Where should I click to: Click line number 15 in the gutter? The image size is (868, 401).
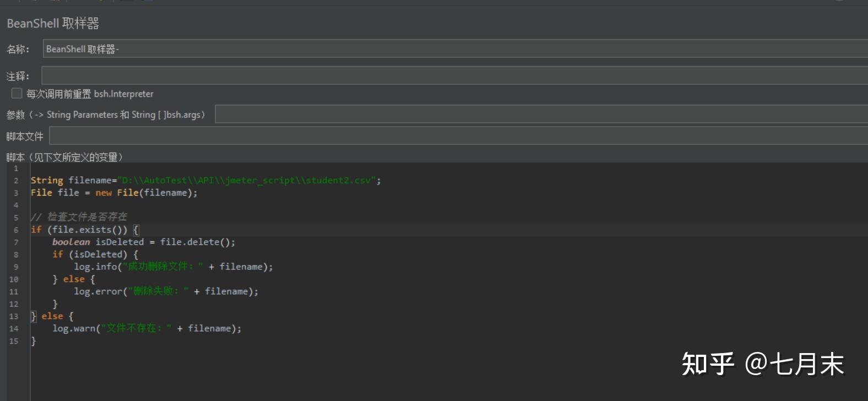(14, 342)
